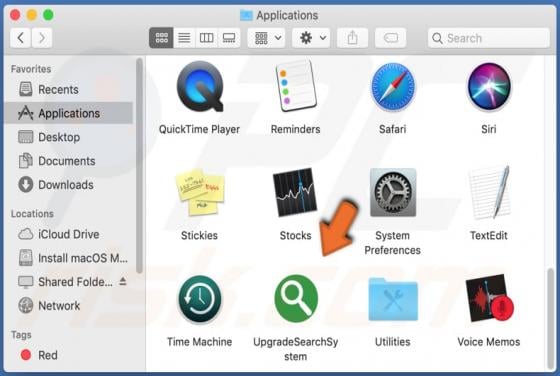Image resolution: width=560 pixels, height=376 pixels.
Task: Open the Reminders app icon
Action: (296, 86)
